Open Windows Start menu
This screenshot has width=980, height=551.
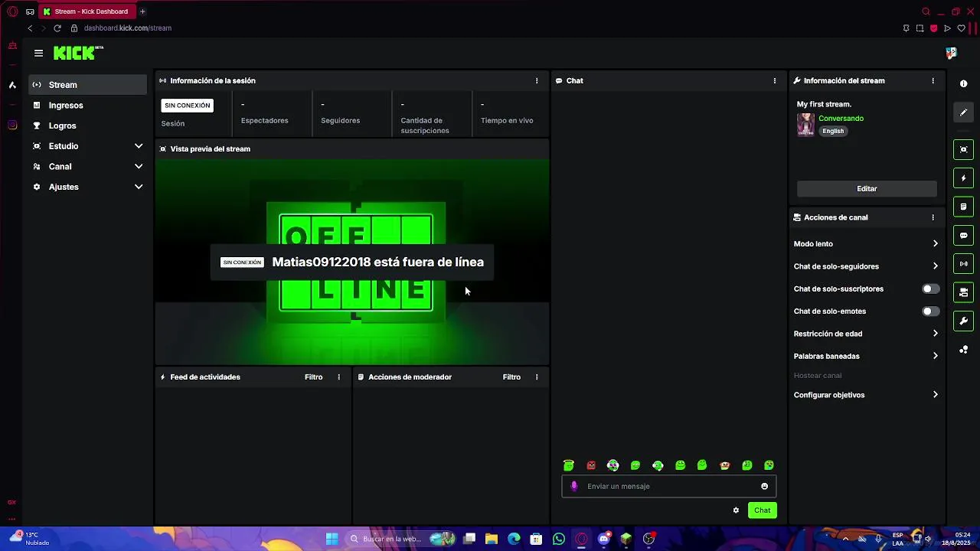tap(332, 539)
